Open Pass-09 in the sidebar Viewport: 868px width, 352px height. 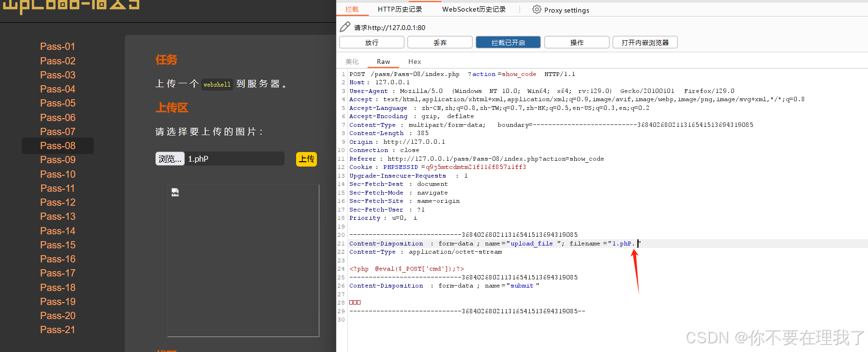click(x=58, y=160)
